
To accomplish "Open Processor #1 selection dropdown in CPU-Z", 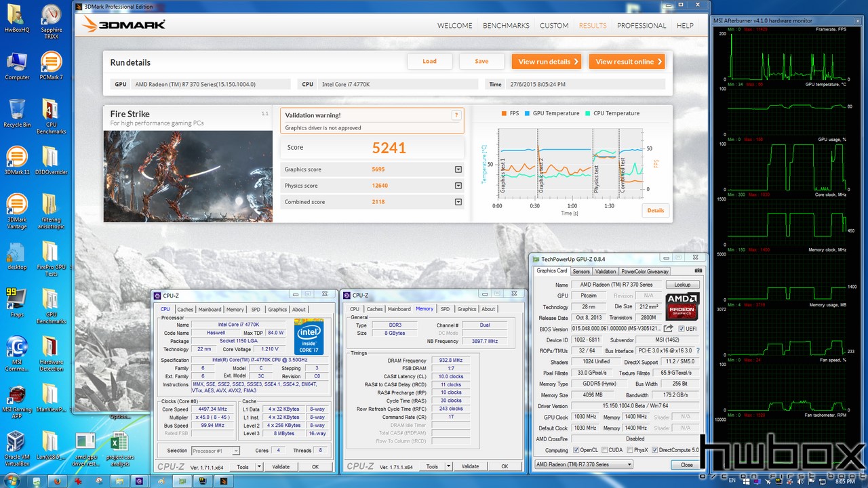I will pyautogui.click(x=214, y=451).
